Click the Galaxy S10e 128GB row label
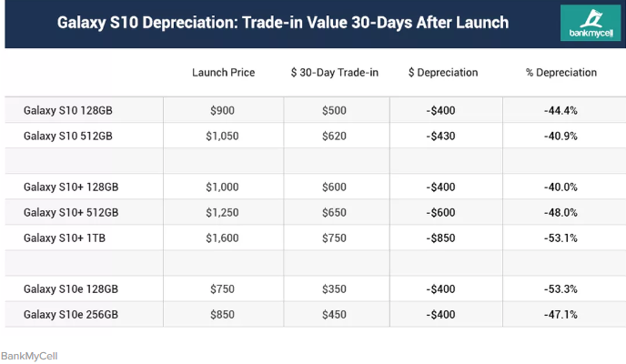This screenshot has width=626, height=364. pos(71,289)
